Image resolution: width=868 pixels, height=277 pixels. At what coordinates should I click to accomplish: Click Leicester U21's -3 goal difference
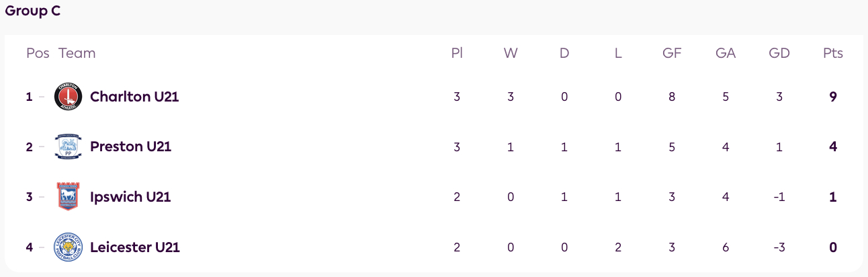[779, 247]
